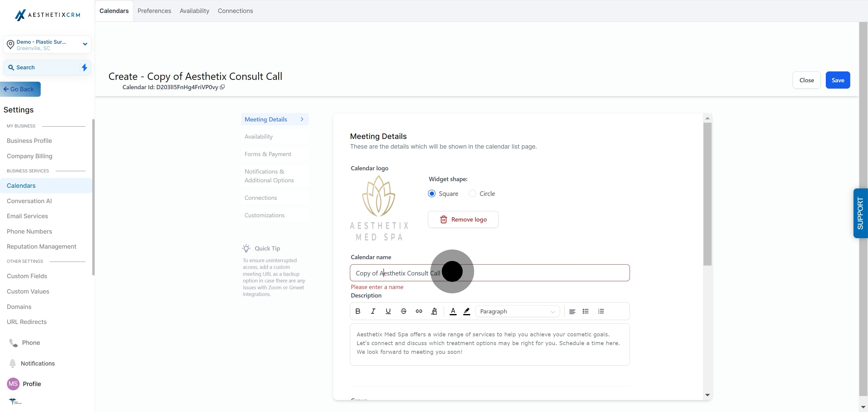Click the Aesthetix Med Spa logo thumbnail
The height and width of the screenshot is (412, 868).
(379, 208)
